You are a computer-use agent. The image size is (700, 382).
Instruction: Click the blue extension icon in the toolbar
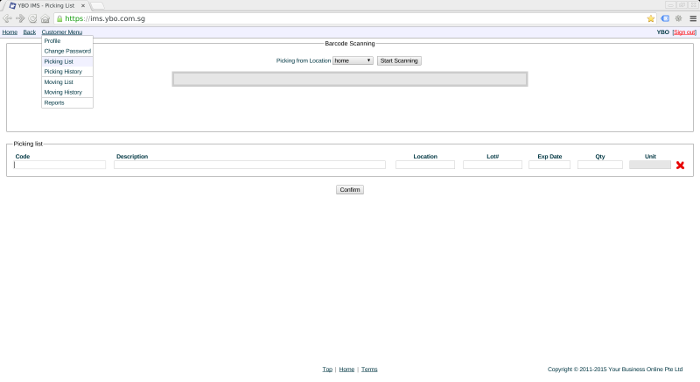click(x=665, y=19)
